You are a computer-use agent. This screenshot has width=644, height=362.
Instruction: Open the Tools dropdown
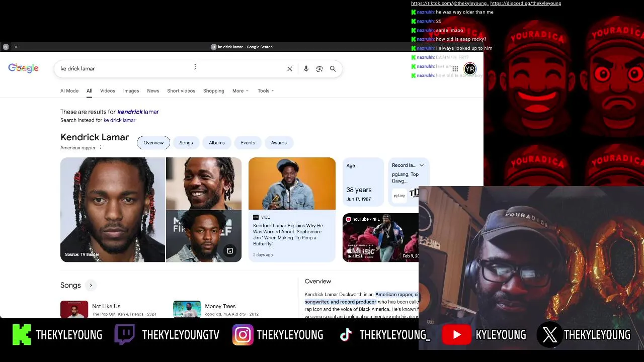(x=266, y=91)
